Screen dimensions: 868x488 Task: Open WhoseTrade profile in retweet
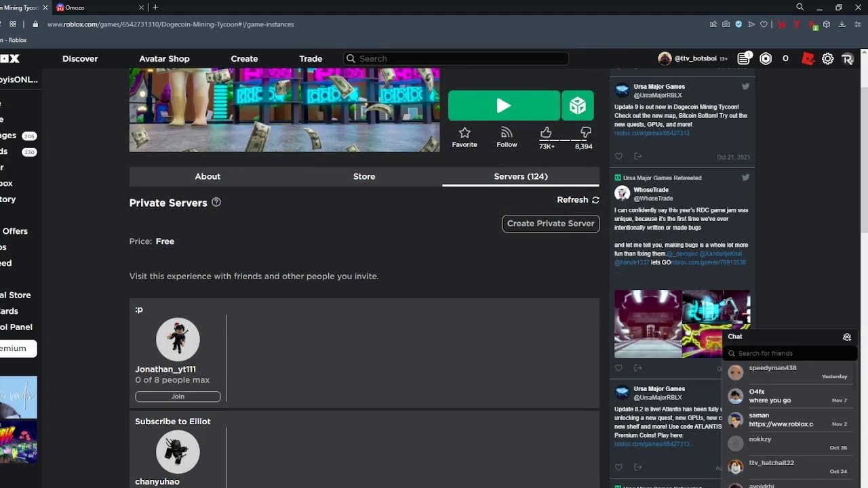click(x=651, y=190)
